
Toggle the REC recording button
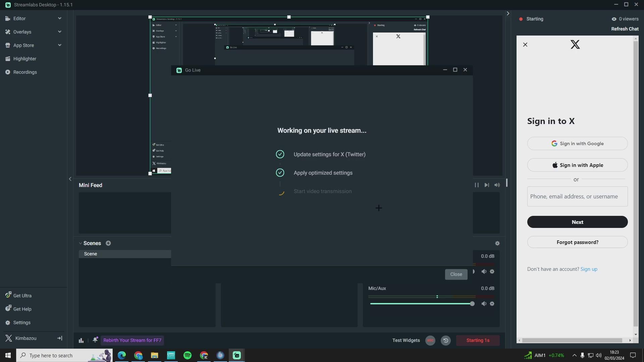tap(430, 341)
